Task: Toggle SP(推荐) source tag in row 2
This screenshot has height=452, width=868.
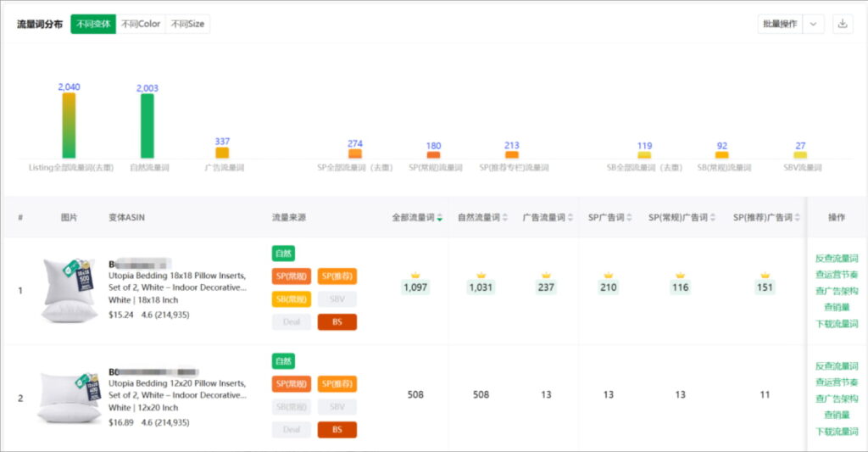Action: point(337,384)
